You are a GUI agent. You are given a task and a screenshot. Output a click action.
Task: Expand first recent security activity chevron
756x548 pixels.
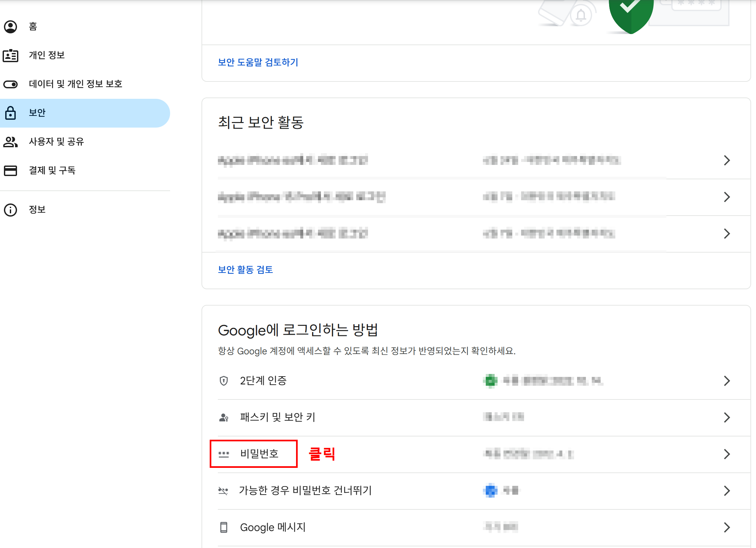point(727,160)
